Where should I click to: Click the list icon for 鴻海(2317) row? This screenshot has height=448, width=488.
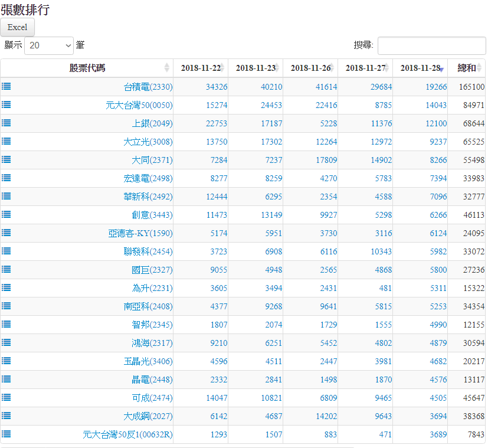click(6, 342)
